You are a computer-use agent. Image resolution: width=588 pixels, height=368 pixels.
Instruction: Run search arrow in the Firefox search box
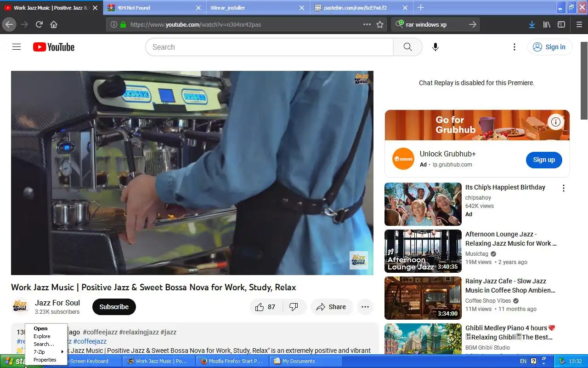pos(472,24)
